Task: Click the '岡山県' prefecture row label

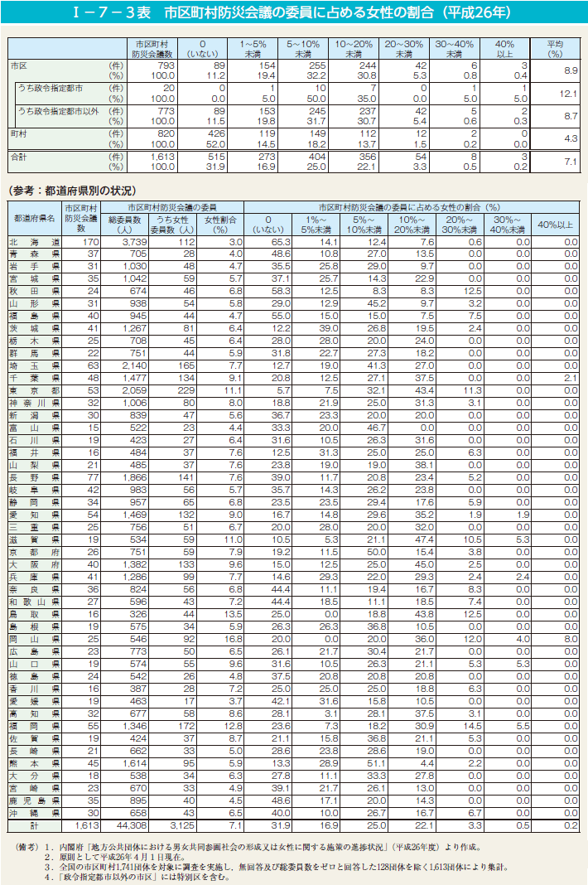Action: 35,639
